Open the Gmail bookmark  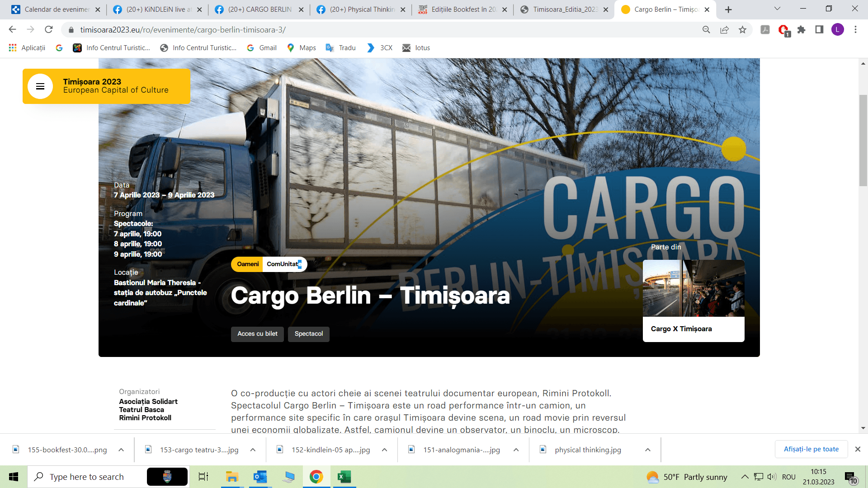262,48
